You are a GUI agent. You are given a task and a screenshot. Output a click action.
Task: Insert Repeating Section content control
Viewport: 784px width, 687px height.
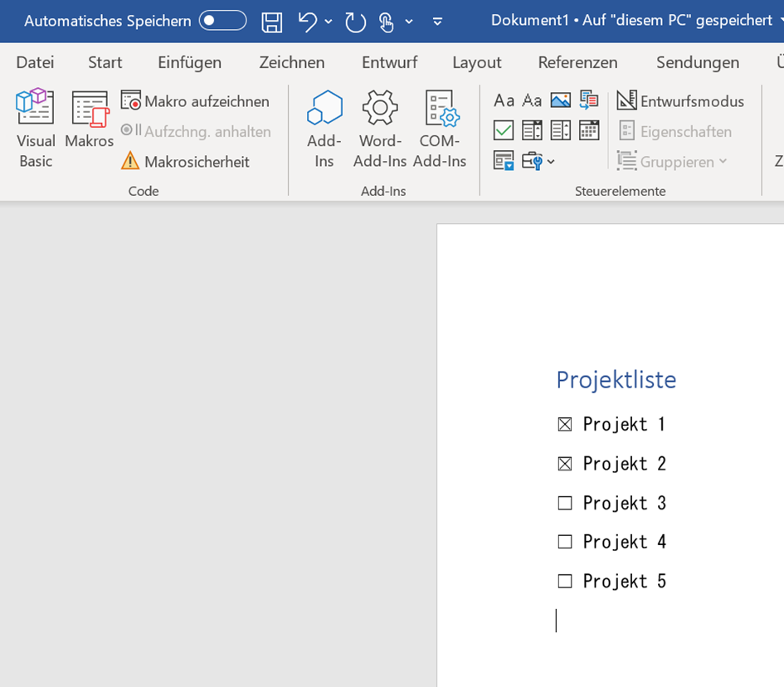coord(504,161)
